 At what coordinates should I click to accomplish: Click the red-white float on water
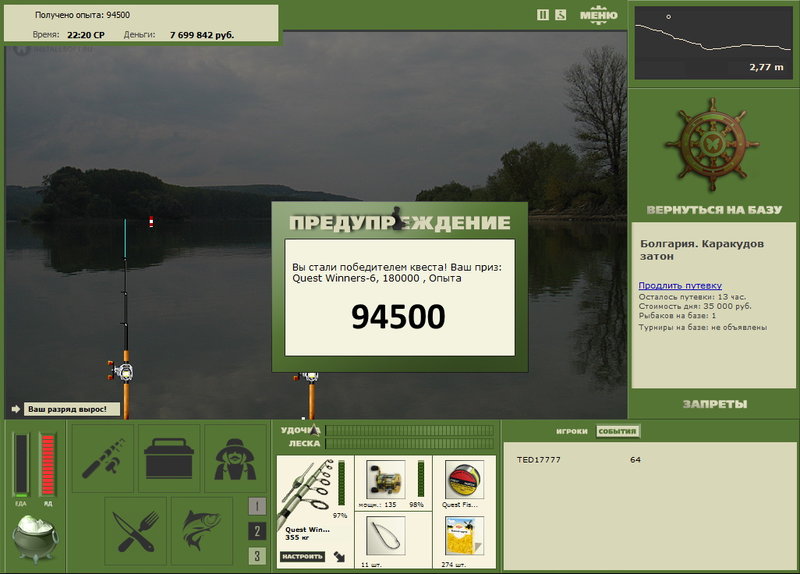coord(151,221)
